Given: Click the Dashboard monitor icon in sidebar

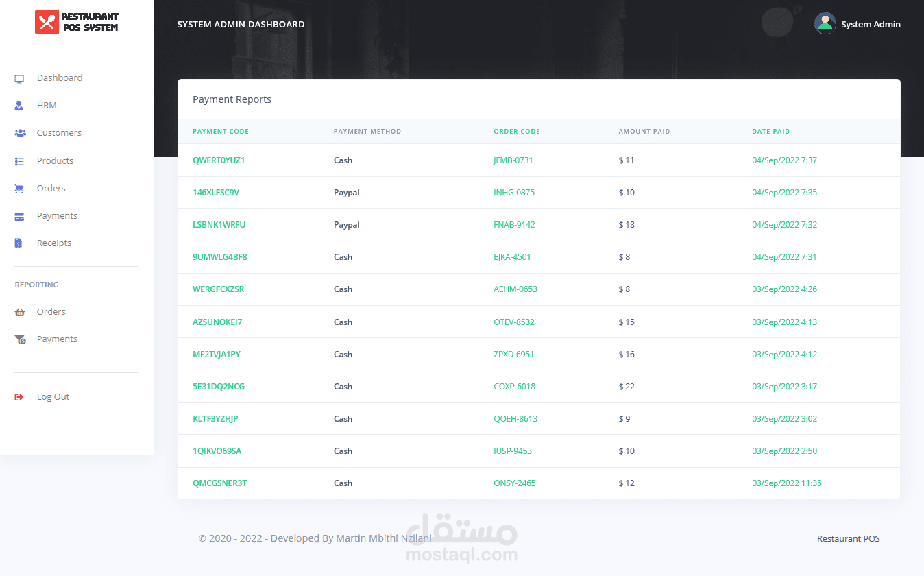Looking at the screenshot, I should click(19, 79).
